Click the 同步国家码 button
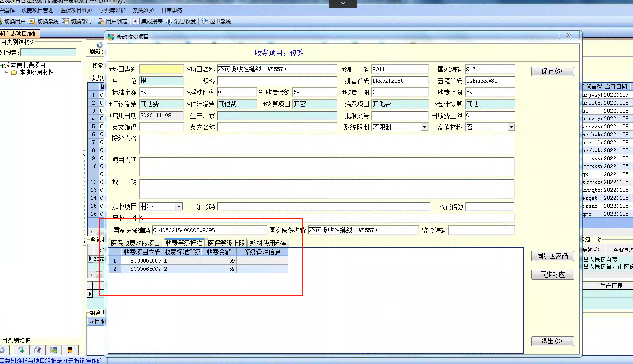Screen dimensions: 633x364 tap(552, 256)
